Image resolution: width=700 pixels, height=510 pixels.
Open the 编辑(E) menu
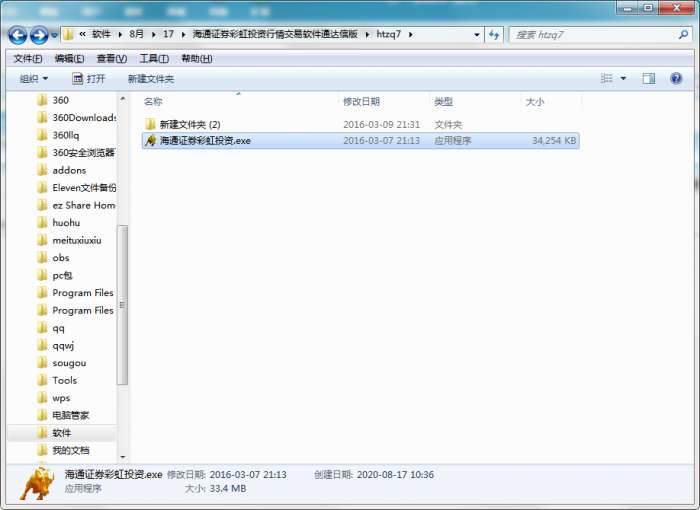(69, 59)
